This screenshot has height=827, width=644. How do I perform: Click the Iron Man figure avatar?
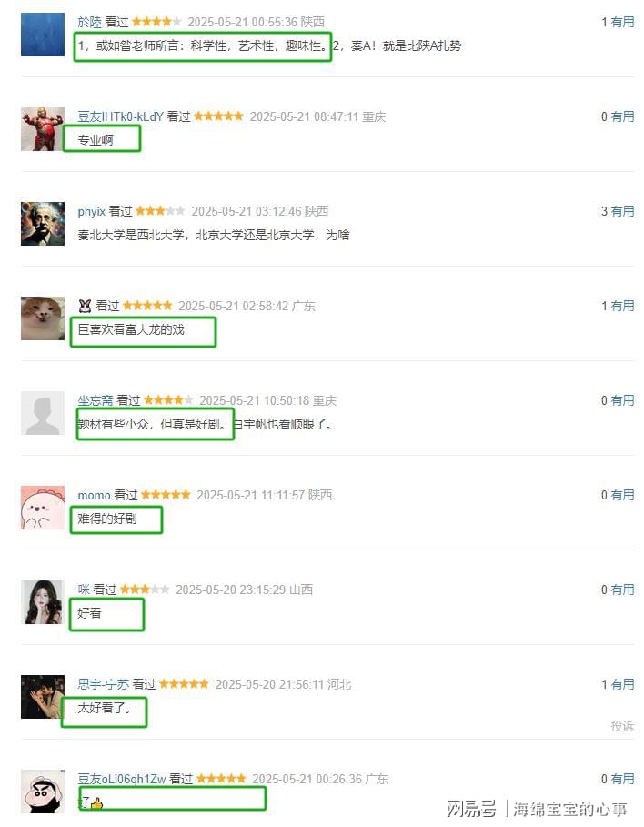coord(43,129)
